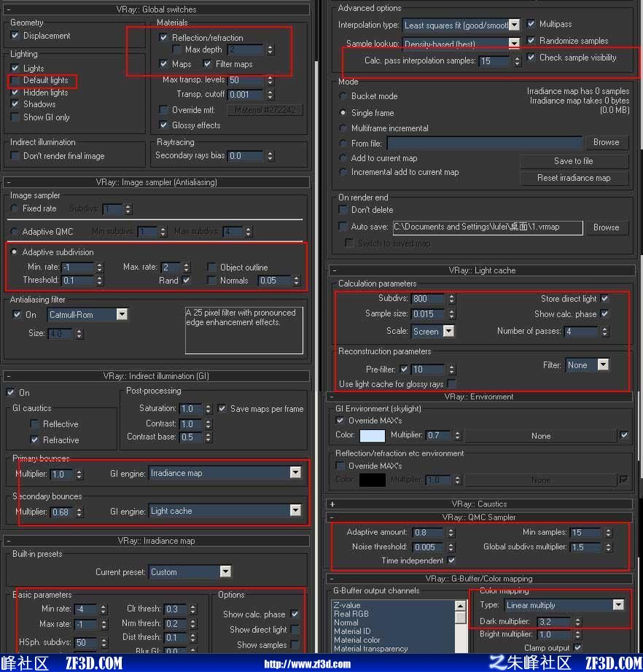This screenshot has width=643, height=672.
Task: Toggle the Check sample visibility checkbox
Action: coord(531,57)
